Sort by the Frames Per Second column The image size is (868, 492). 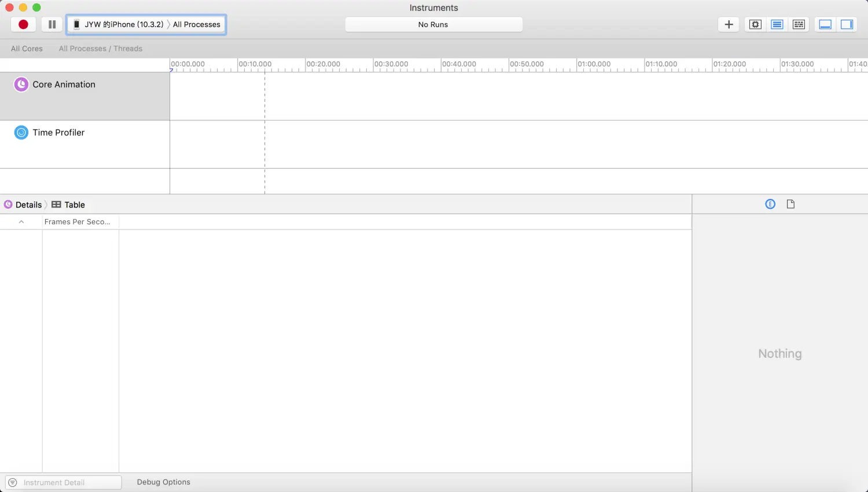coord(80,222)
